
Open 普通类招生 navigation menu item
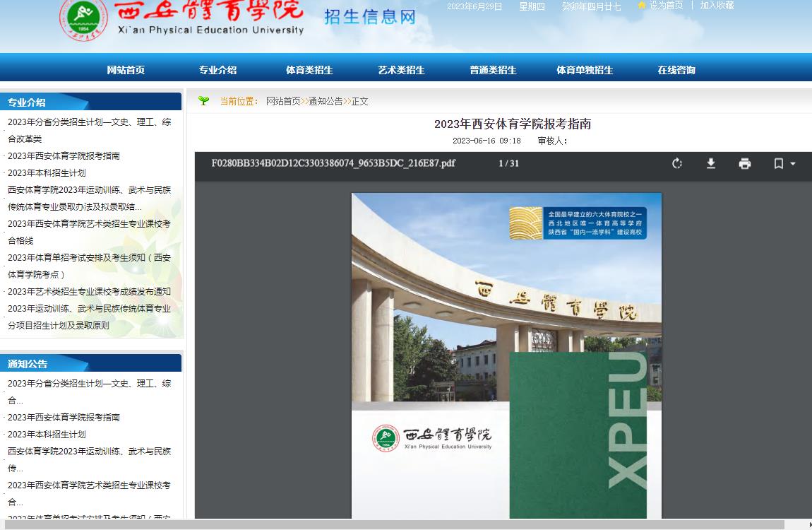(x=493, y=70)
